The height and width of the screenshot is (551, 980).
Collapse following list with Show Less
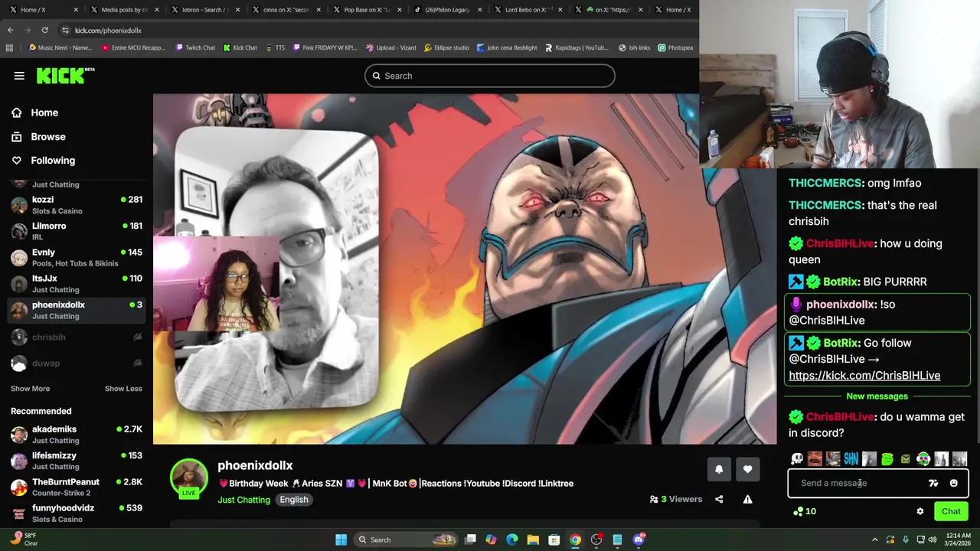click(123, 389)
